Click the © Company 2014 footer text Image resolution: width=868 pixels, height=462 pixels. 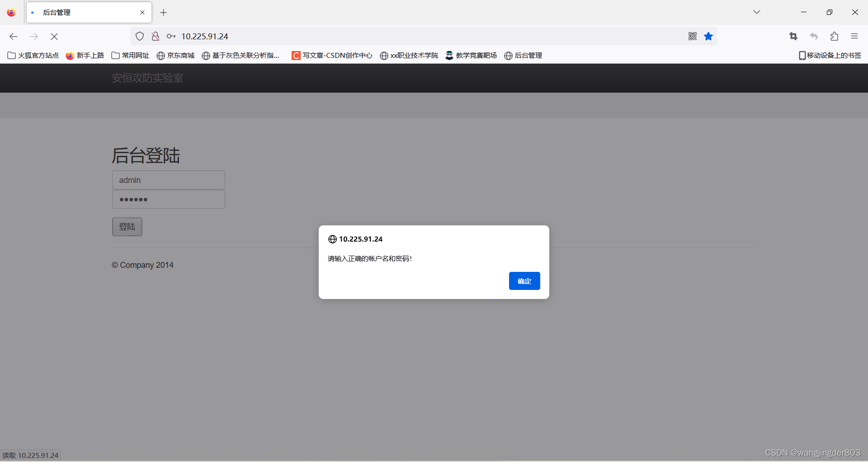click(142, 265)
